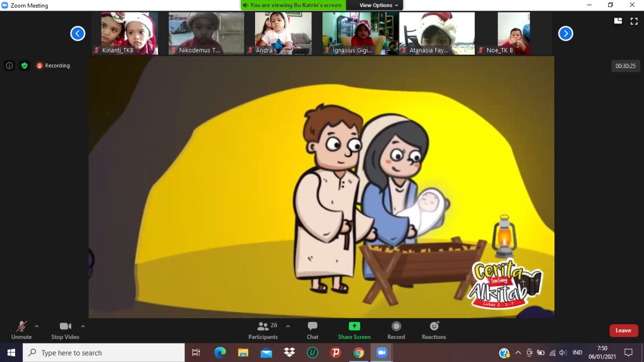Open the Chat panel
Viewport: 644px width, 362px height.
[312, 330]
